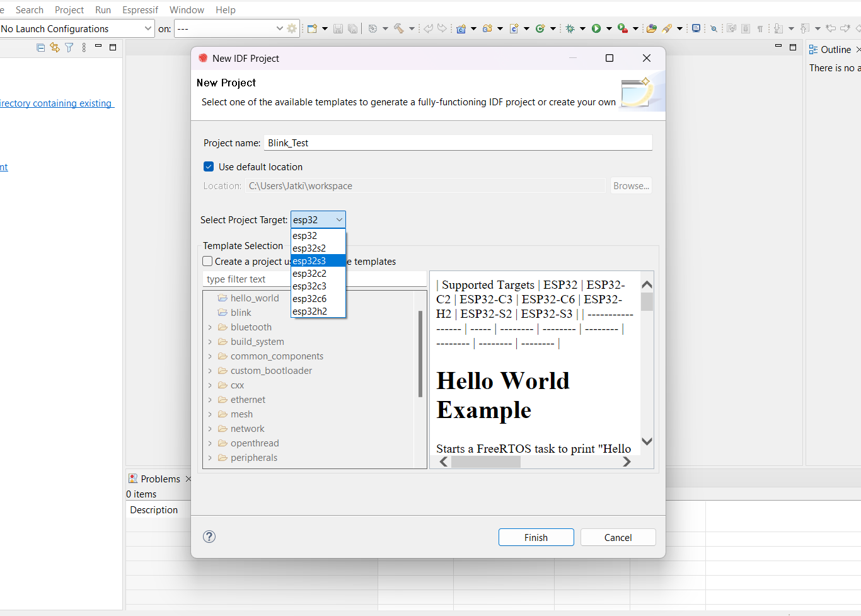The height and width of the screenshot is (616, 861).
Task: Click the Problems view icon
Action: pos(133,479)
